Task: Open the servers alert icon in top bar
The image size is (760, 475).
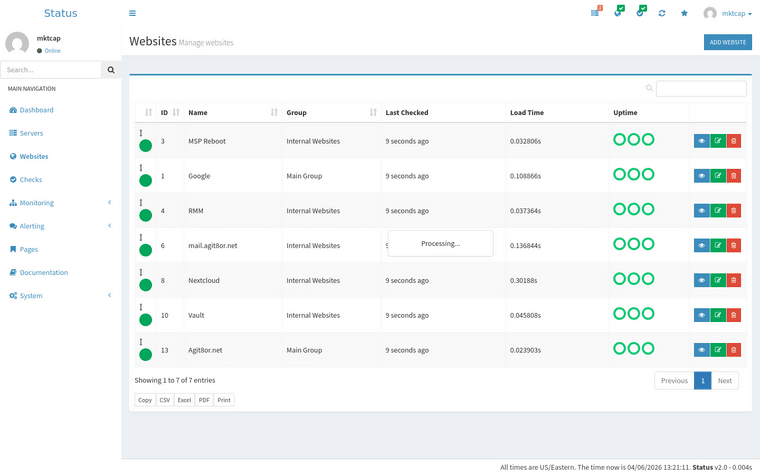Action: pyautogui.click(x=596, y=12)
